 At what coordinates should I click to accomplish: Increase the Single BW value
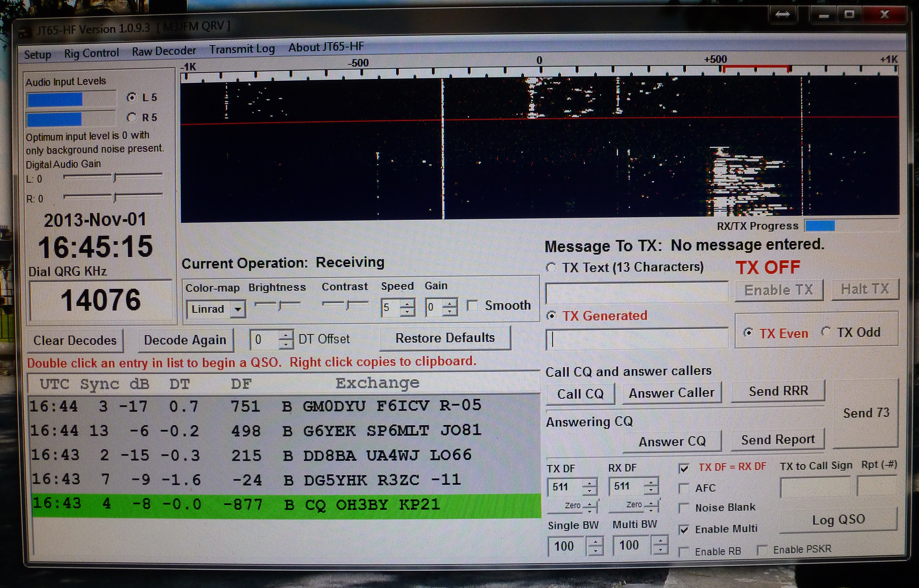595,541
